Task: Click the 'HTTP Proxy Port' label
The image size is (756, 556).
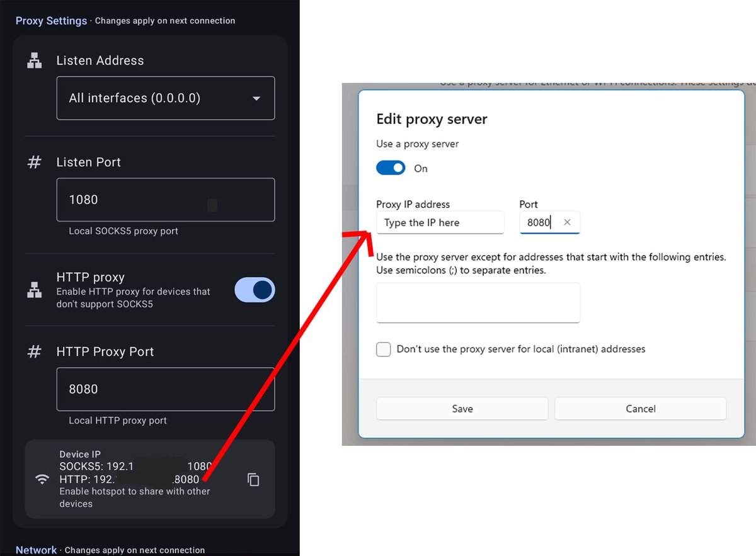Action: pos(105,352)
